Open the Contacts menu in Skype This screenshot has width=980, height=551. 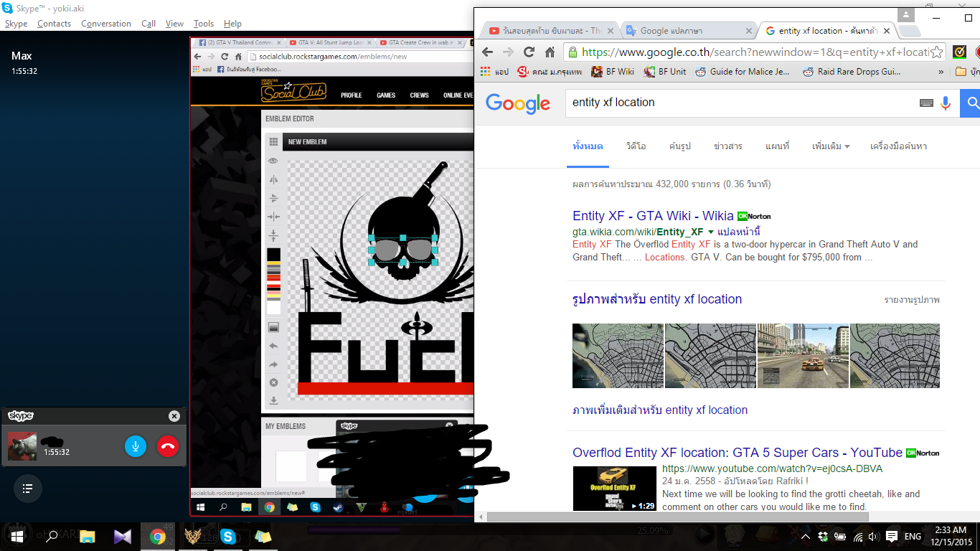[x=54, y=24]
